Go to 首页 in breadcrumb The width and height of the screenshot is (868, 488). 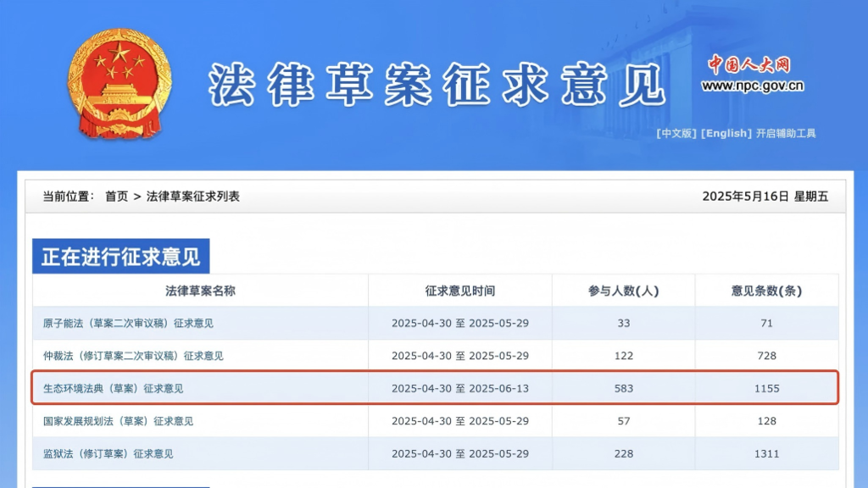[117, 197]
